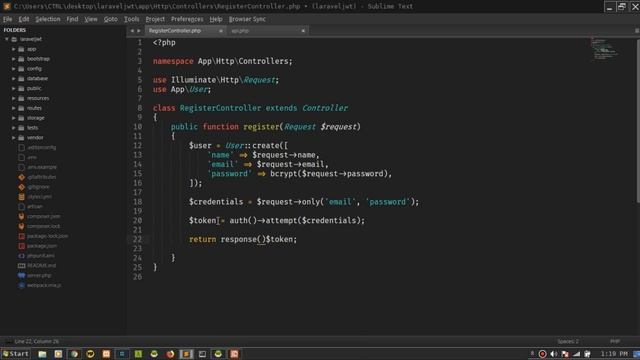
Task: Open the phpunit.xml file icon
Action: coord(22,256)
